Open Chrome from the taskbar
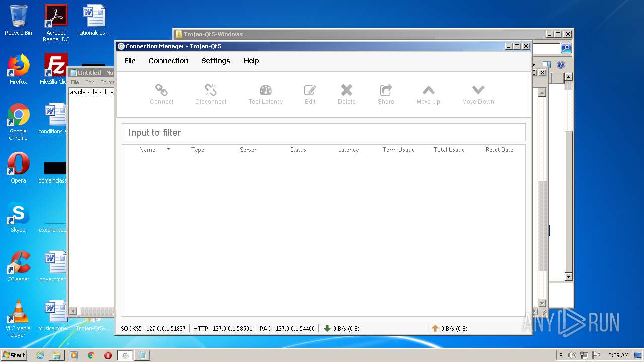 91,355
